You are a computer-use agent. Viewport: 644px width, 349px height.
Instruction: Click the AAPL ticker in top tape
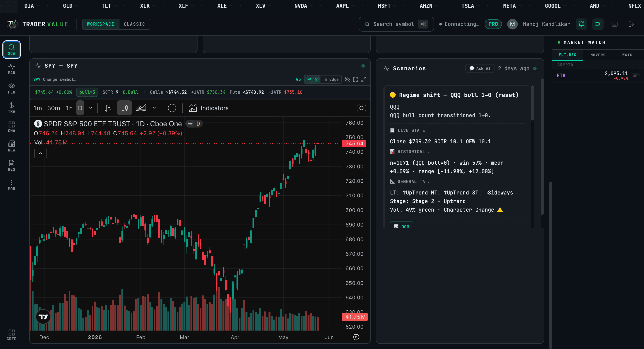pyautogui.click(x=345, y=6)
